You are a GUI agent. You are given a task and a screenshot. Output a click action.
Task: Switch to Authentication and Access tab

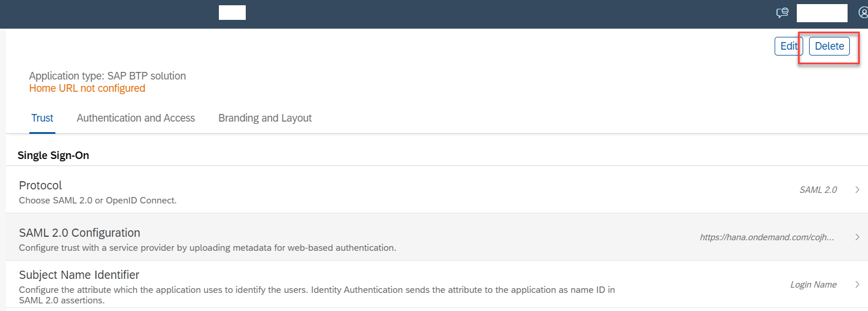pos(135,118)
